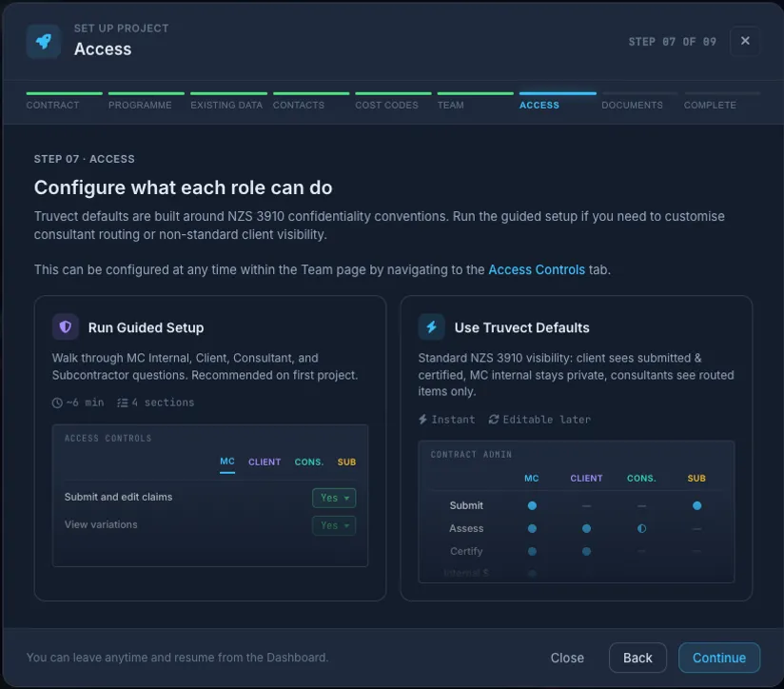Open the Access Controls link

(537, 269)
